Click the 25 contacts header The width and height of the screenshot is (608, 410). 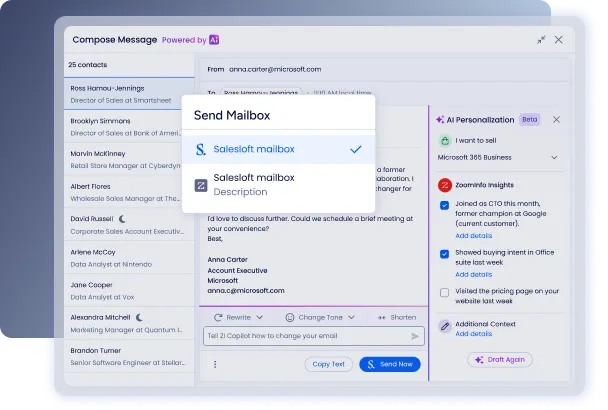pyautogui.click(x=88, y=65)
